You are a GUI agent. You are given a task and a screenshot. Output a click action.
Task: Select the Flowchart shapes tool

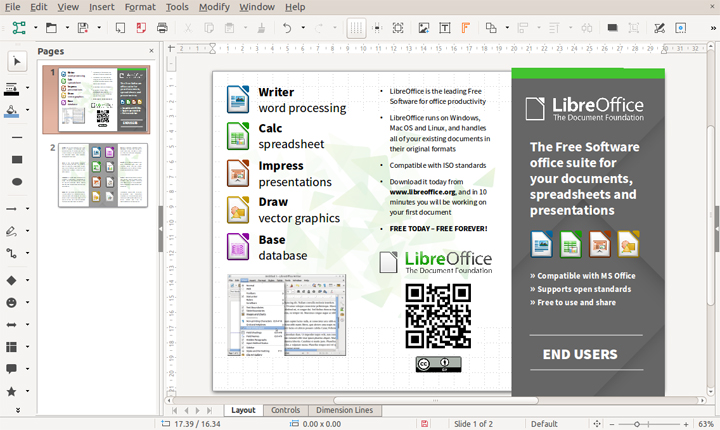coord(11,347)
